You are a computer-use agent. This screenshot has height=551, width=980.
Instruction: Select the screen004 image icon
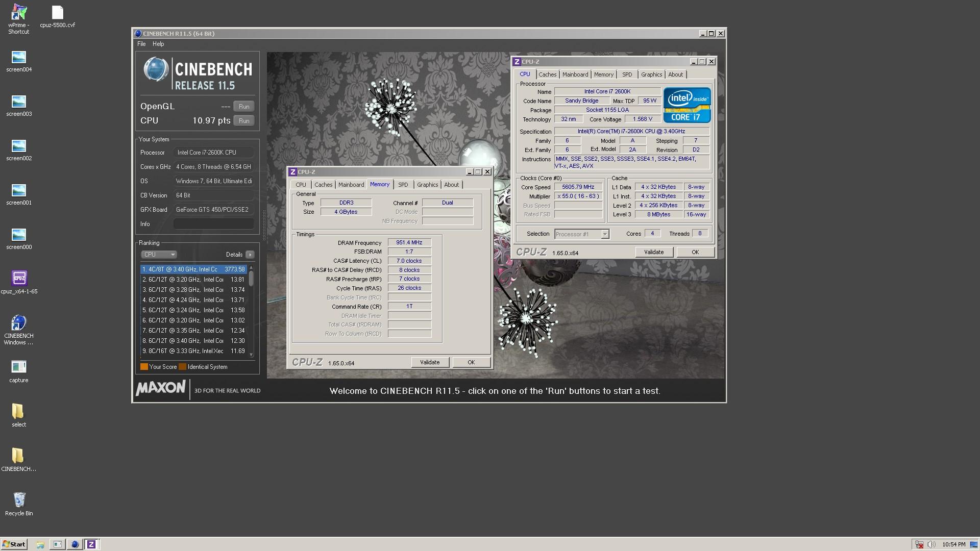(x=19, y=62)
